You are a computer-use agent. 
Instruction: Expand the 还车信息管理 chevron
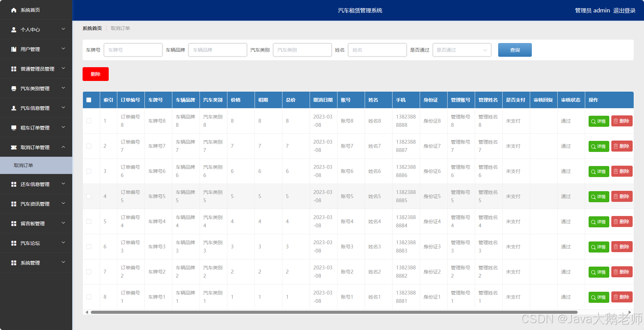click(x=63, y=184)
